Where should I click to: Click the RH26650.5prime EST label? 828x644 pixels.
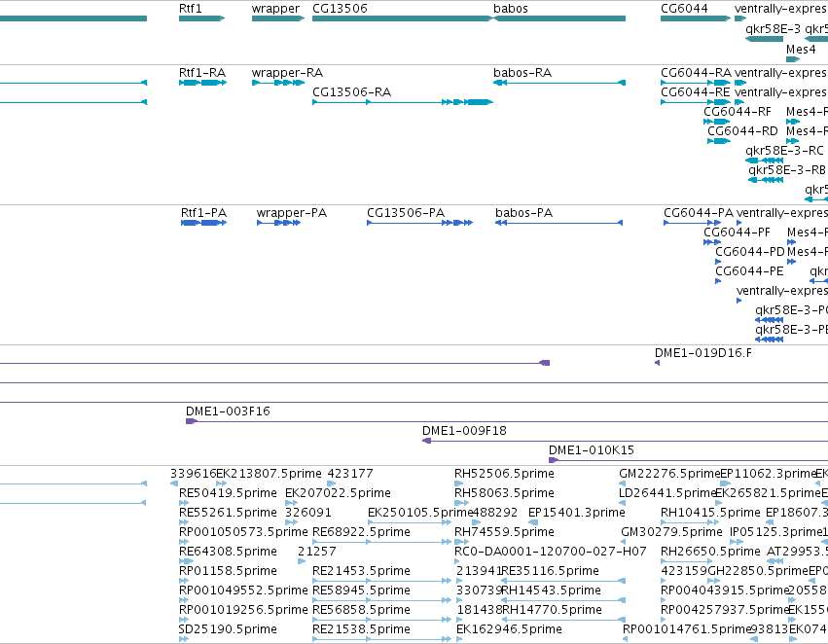[711, 553]
